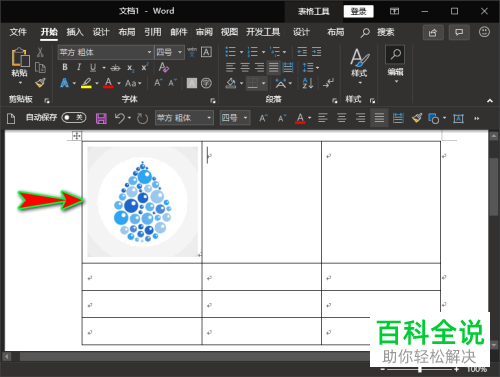
Task: Click the smiley feedback icon
Action: click(484, 32)
